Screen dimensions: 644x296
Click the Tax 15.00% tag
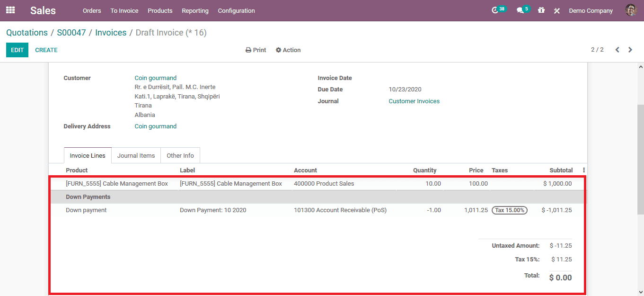click(510, 210)
